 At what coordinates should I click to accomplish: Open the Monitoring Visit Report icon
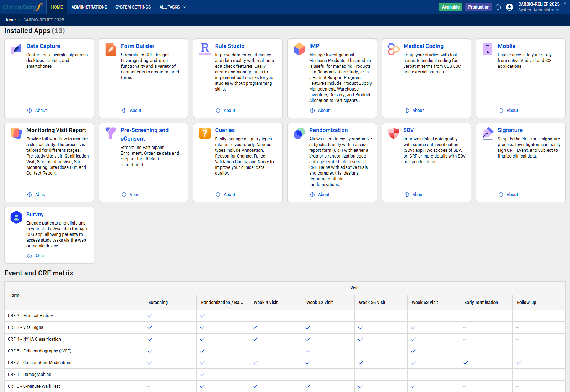pos(16,133)
